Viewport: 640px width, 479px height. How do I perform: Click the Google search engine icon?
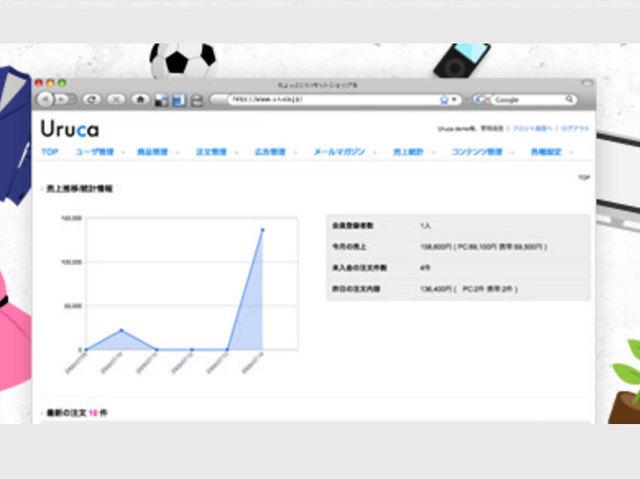pyautogui.click(x=481, y=99)
